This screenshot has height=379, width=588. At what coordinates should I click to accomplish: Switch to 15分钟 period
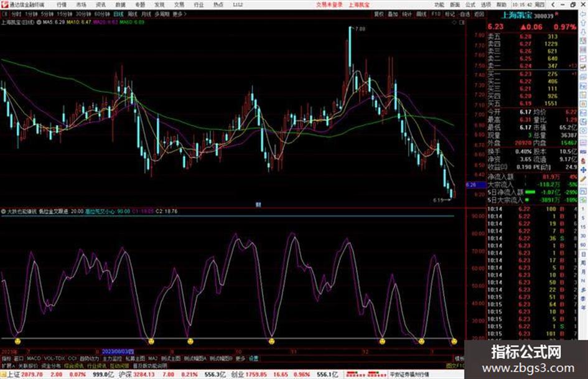(65, 14)
